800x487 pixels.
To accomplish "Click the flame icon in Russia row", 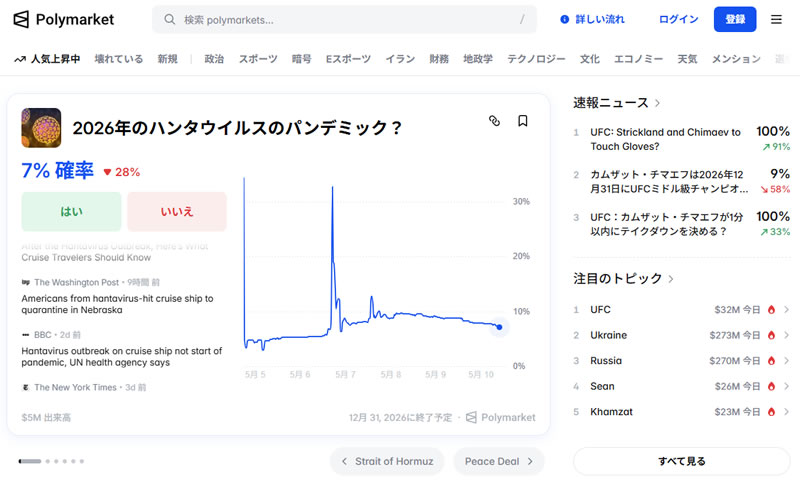I will 771,361.
